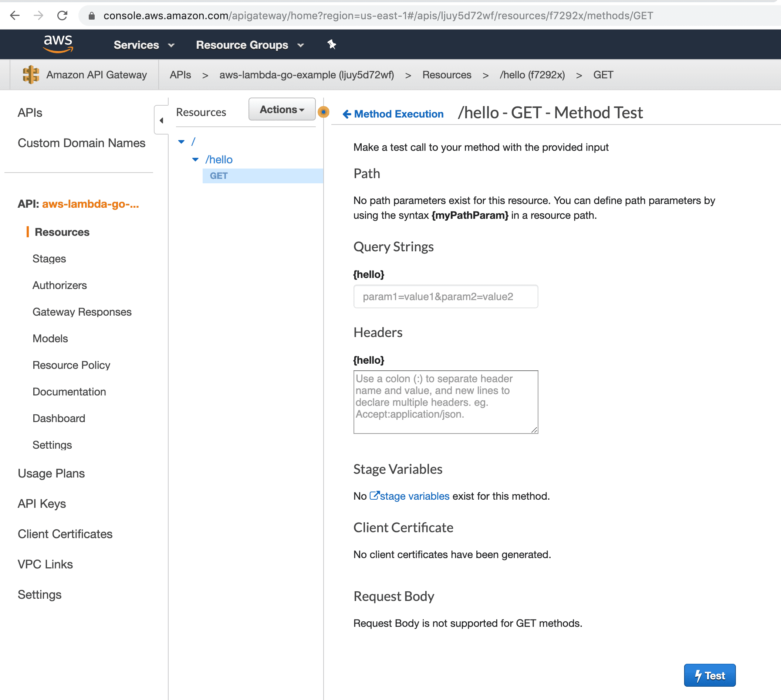Click the browser forward arrow

(38, 16)
